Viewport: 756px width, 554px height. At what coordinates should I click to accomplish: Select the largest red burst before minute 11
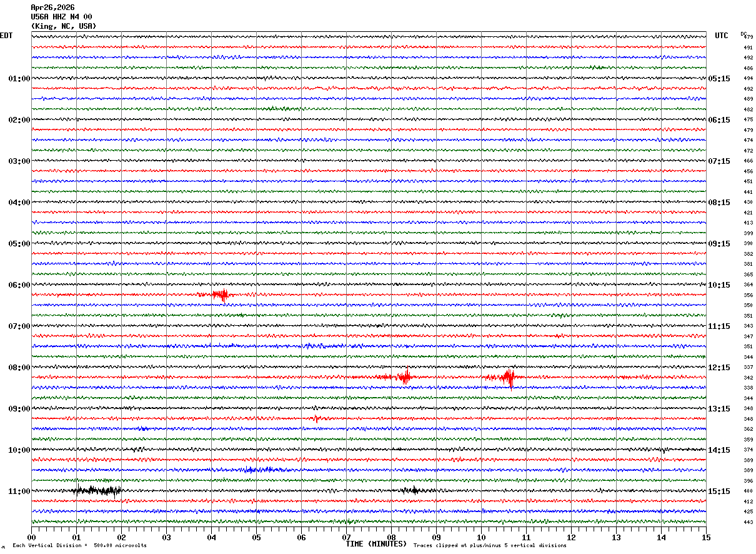(509, 377)
